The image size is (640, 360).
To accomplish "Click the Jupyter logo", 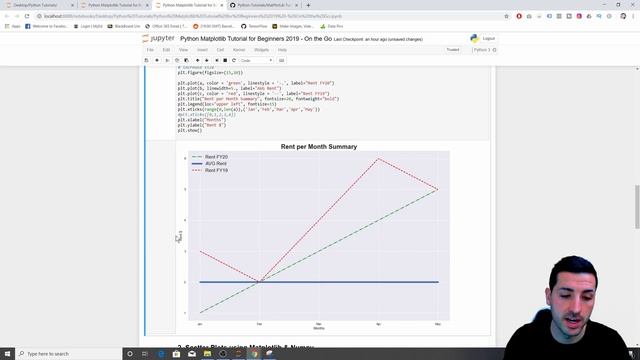I will [158, 38].
